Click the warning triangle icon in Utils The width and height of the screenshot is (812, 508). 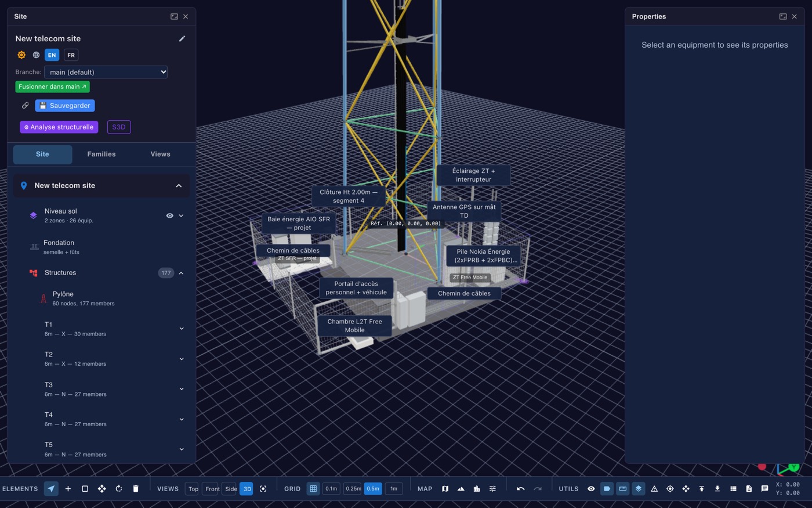coord(654,489)
